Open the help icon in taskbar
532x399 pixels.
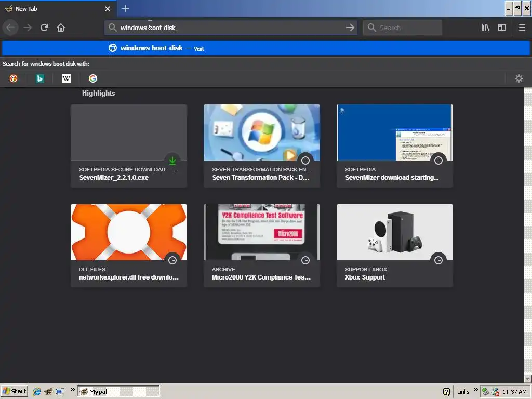point(446,392)
